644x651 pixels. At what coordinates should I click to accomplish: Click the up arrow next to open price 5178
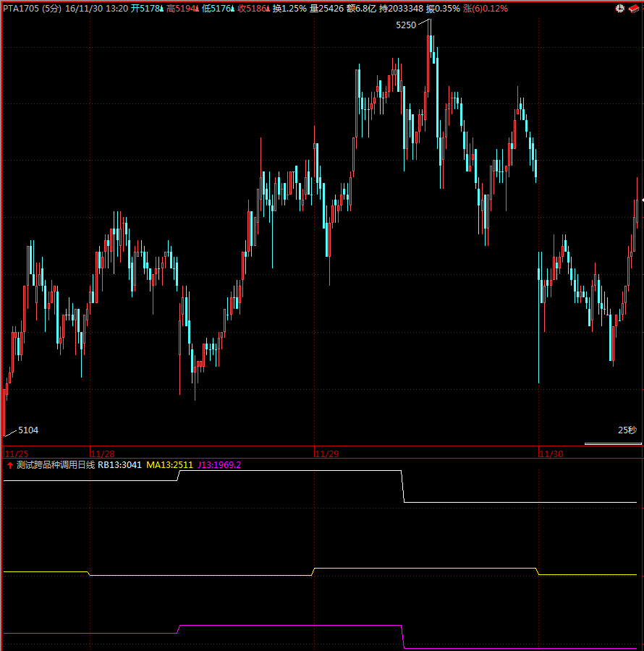[161, 9]
